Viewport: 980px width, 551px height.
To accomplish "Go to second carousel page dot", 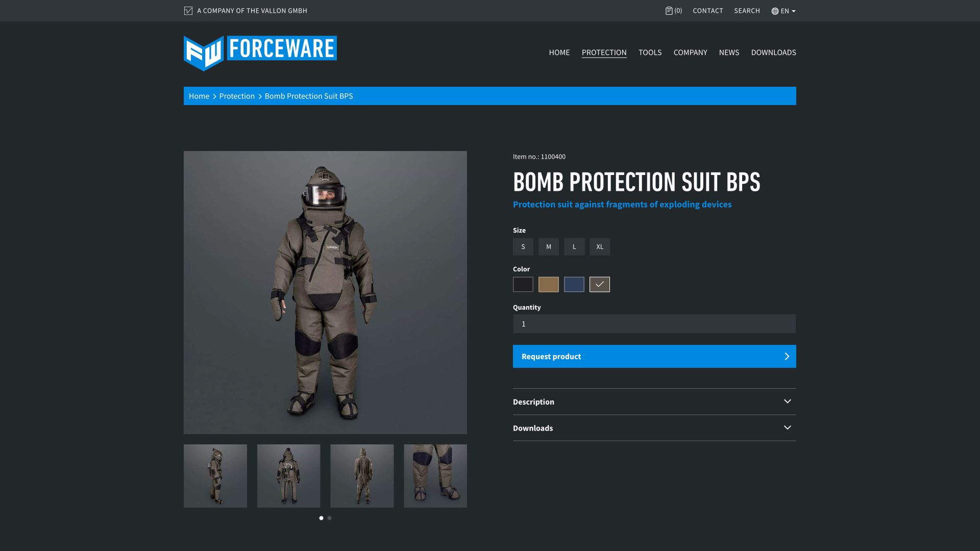I will (x=330, y=518).
